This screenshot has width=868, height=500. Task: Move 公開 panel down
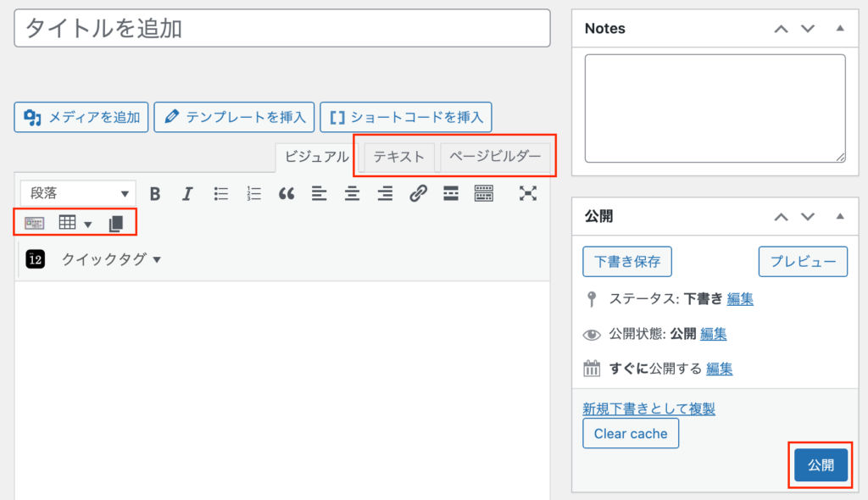point(808,216)
